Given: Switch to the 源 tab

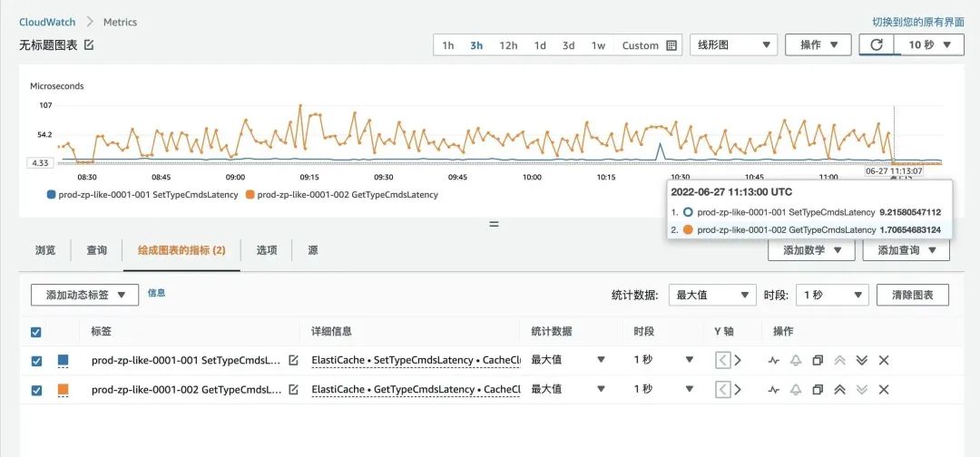Looking at the screenshot, I should click(x=312, y=250).
